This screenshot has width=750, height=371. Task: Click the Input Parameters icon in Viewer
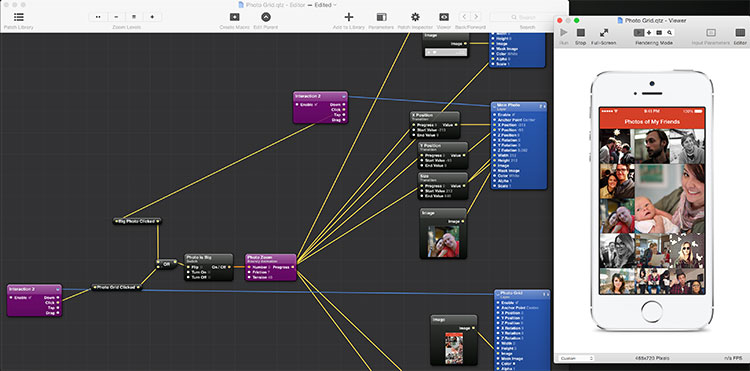pyautogui.click(x=711, y=33)
